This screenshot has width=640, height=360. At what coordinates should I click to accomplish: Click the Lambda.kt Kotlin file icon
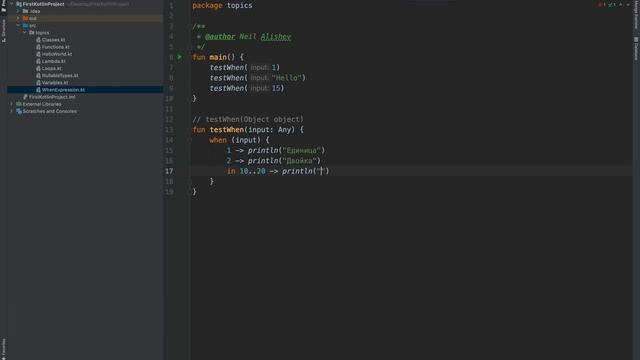pyautogui.click(x=38, y=61)
